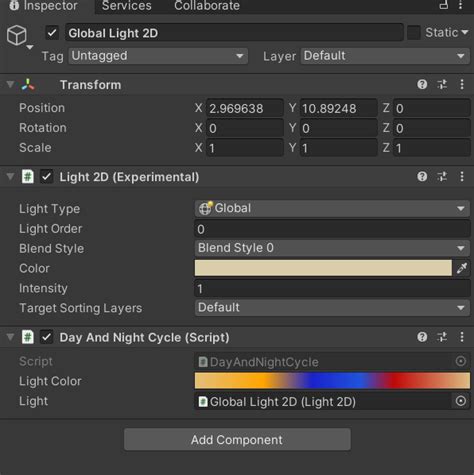Open Transform help reference icon
The width and height of the screenshot is (474, 475).
click(422, 84)
